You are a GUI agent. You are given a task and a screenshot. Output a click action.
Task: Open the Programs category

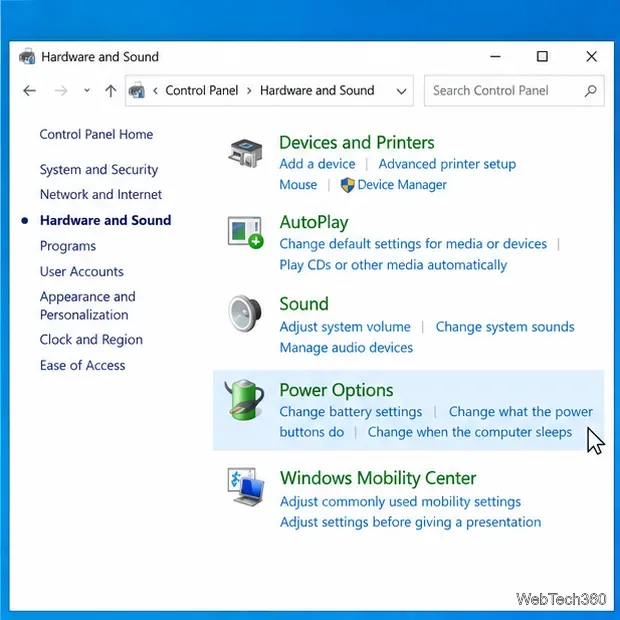pyautogui.click(x=68, y=246)
